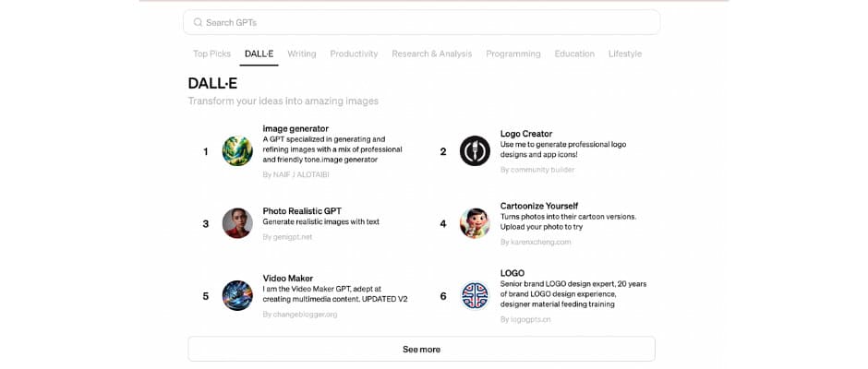Click 'By NAIF J ALOTAIBI' author text
Image resolution: width=868 pixels, height=369 pixels.
[x=295, y=174]
